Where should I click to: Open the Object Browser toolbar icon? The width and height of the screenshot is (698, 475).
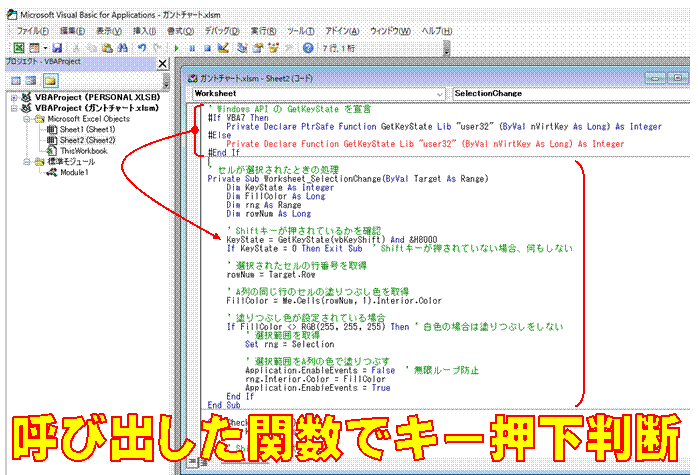coord(273,48)
